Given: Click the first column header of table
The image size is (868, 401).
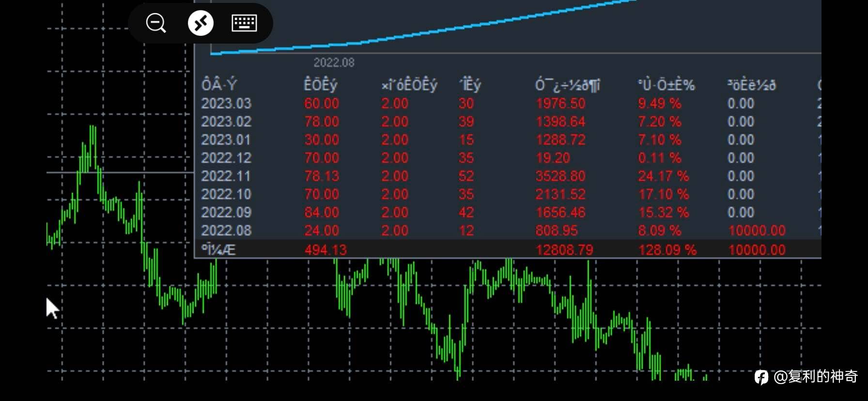Looking at the screenshot, I should point(219,85).
